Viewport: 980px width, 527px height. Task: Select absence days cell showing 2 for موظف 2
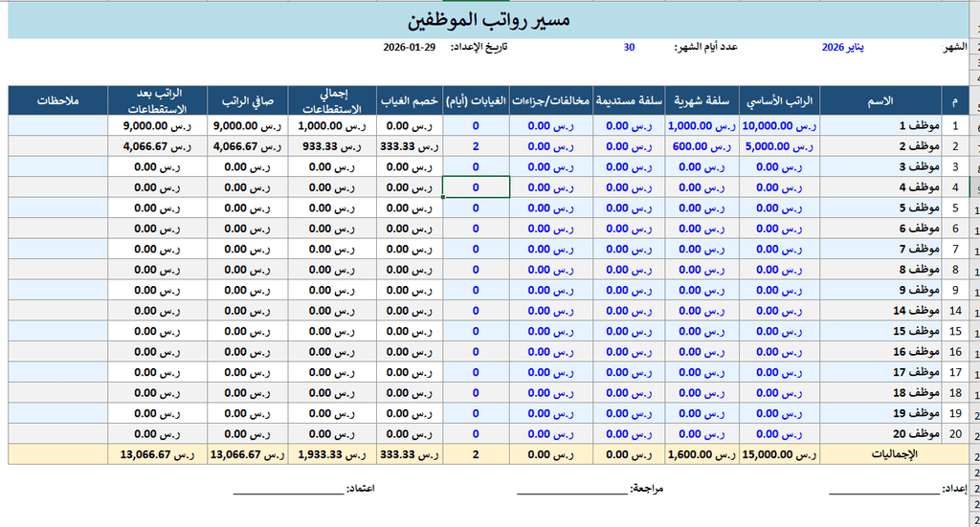(476, 146)
